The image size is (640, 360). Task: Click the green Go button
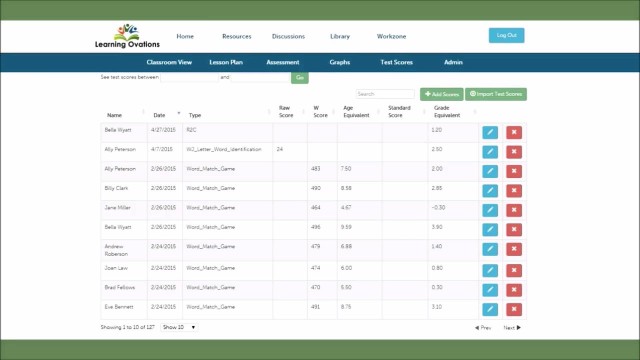[x=300, y=78]
